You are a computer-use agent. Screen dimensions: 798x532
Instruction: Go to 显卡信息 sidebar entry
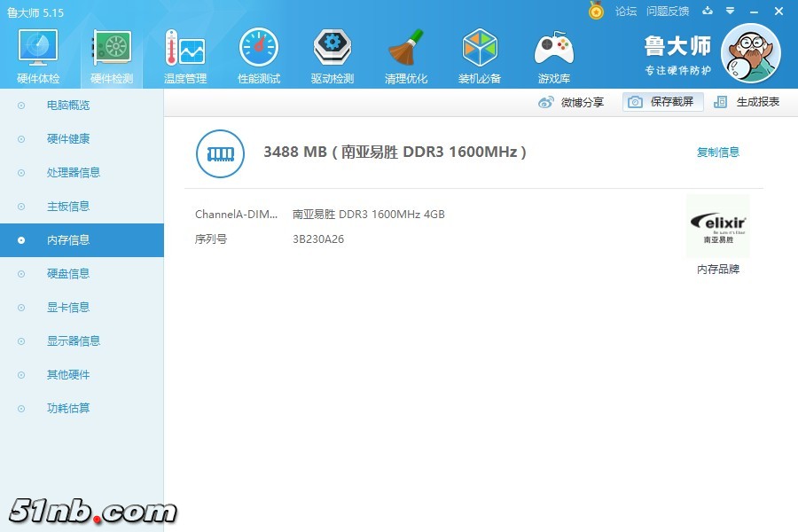tap(68, 308)
